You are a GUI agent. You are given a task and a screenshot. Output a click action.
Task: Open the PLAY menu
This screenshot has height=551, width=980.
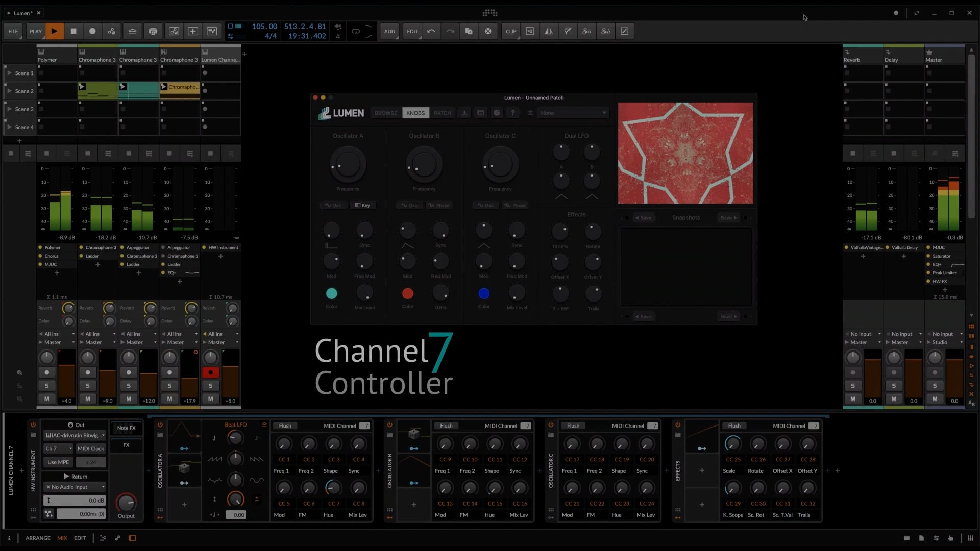(x=36, y=31)
